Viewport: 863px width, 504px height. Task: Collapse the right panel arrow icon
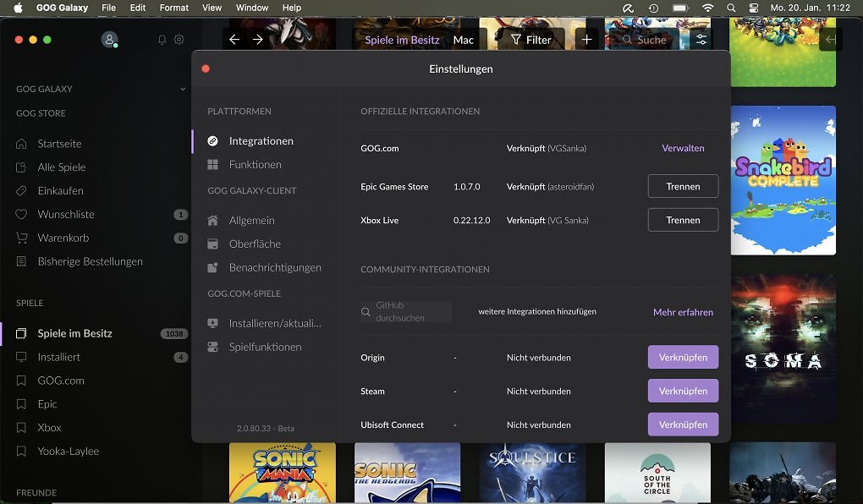(831, 40)
